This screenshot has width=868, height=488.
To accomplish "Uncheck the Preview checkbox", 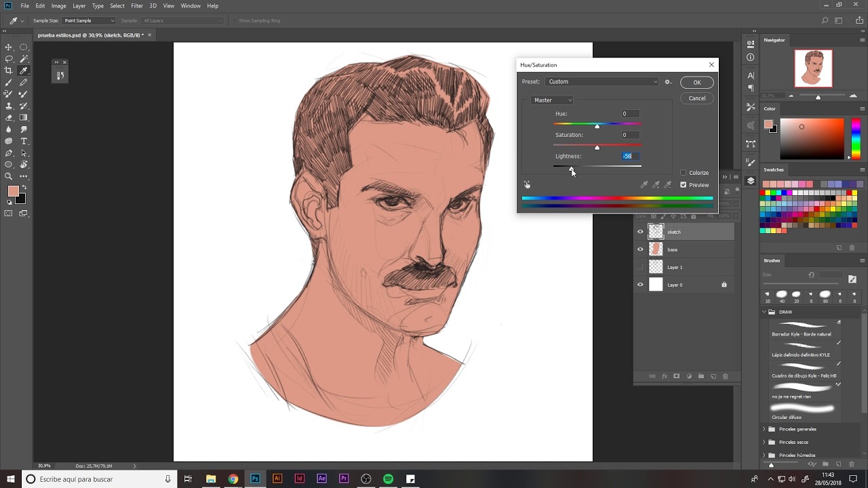I will click(x=684, y=185).
